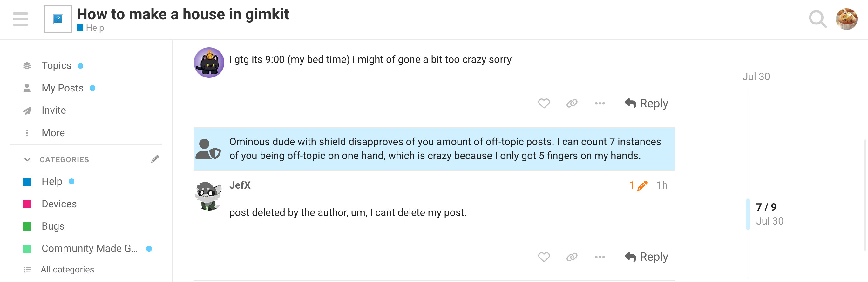View edit history pencil on JefX's post
The image size is (868, 282).
[x=639, y=185]
